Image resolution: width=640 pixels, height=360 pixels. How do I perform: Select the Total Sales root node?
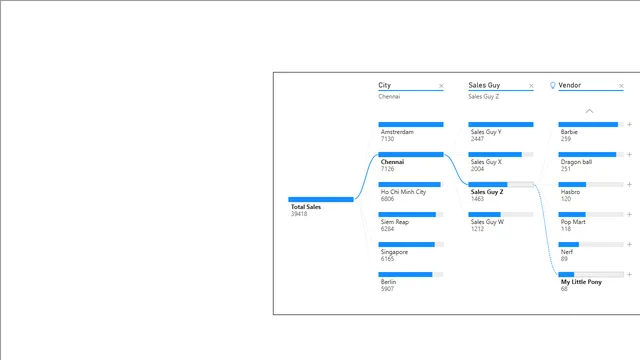click(321, 200)
